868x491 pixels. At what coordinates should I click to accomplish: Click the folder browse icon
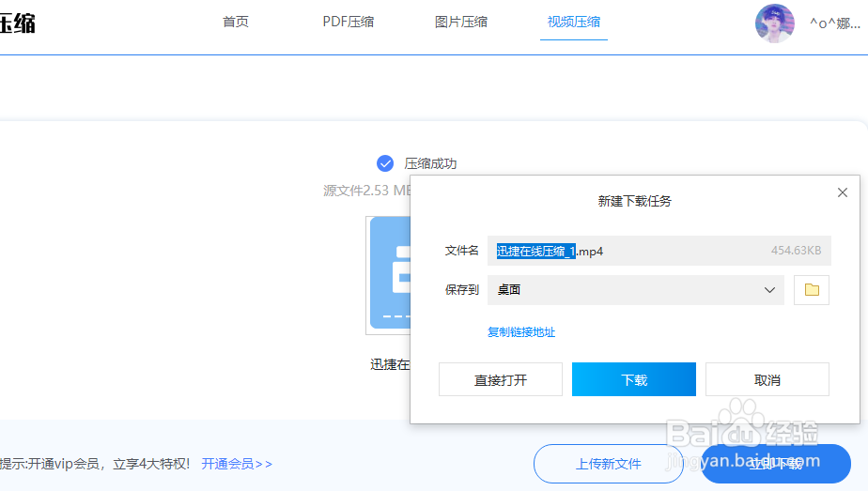812,290
